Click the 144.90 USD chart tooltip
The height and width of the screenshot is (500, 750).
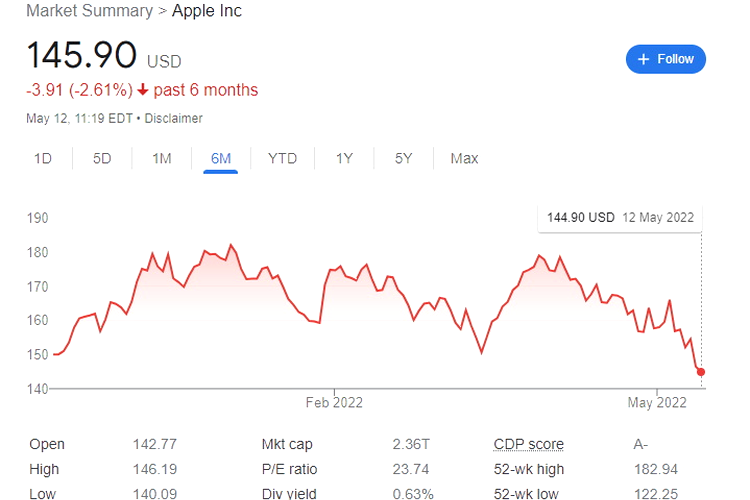615,217
